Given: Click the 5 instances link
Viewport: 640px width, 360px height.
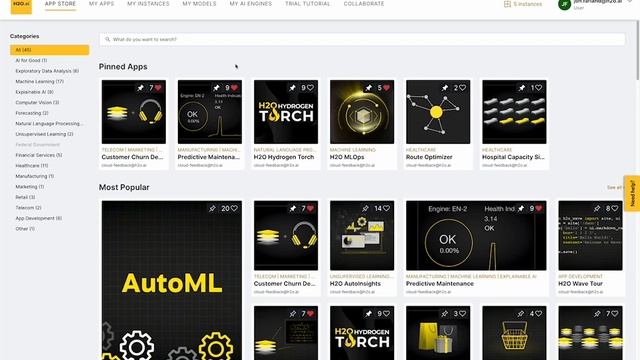Looking at the screenshot, I should (x=528, y=4).
